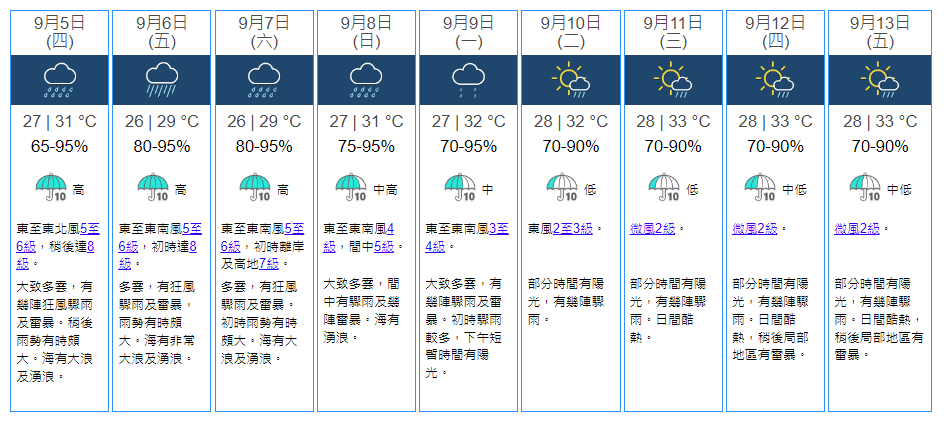Viewport: 944px width, 426px height.
Task: Click the 中低 umbrella icon for 9月12日
Action: 762,187
